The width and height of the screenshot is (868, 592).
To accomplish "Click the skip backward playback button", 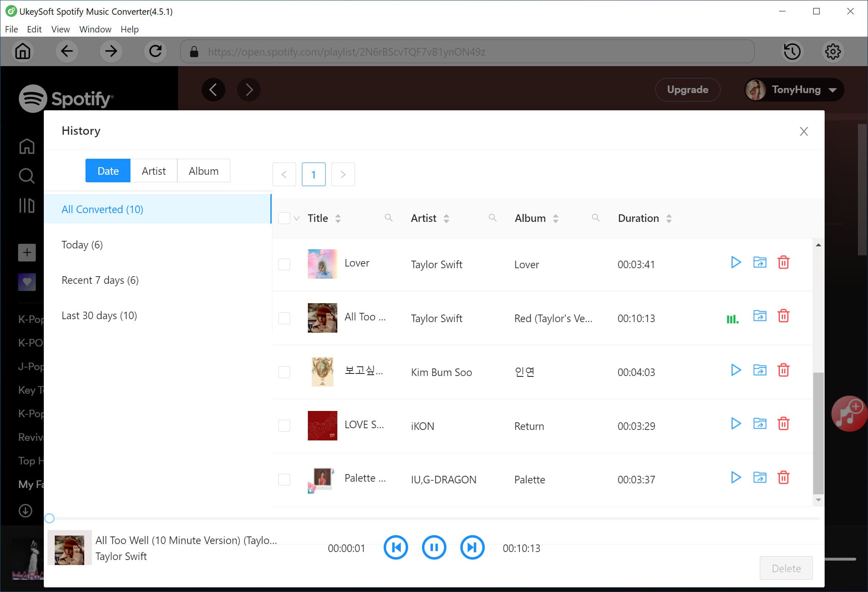I will click(x=396, y=548).
